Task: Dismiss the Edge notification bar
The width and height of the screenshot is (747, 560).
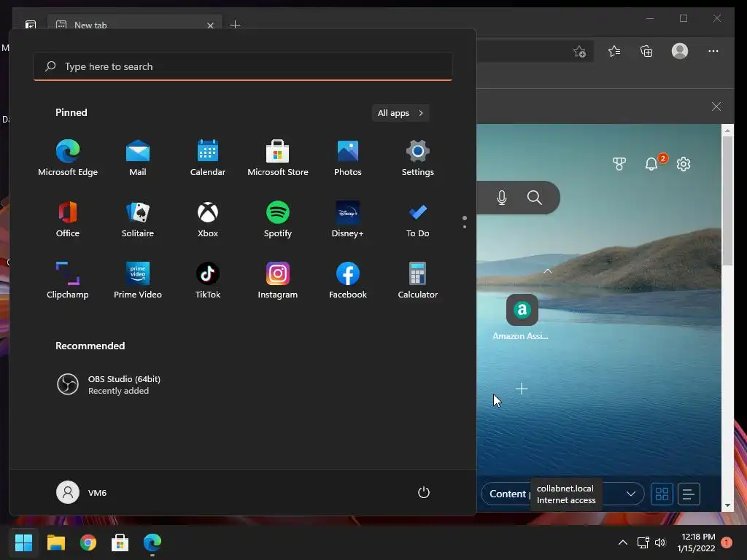Action: pos(716,106)
